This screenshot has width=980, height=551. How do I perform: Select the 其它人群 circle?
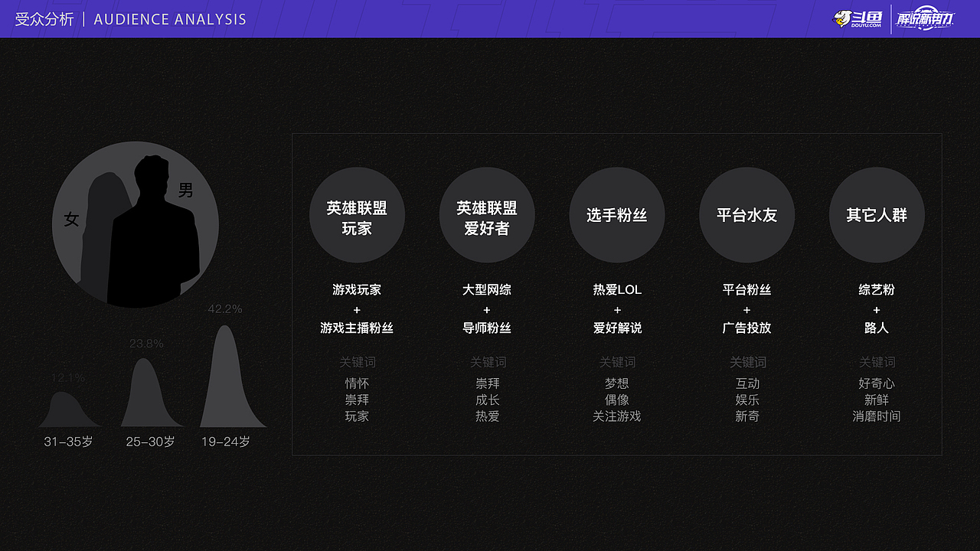tap(877, 215)
